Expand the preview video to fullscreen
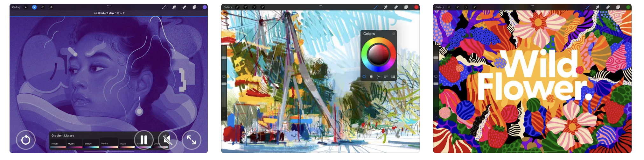 point(192,140)
